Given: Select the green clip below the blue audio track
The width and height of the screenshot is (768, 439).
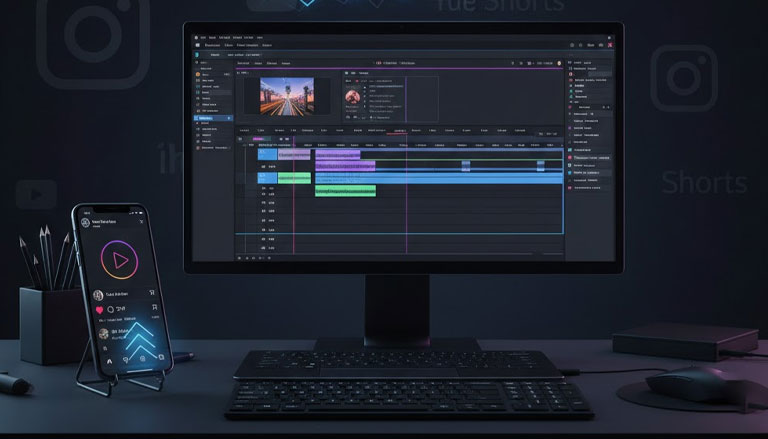Looking at the screenshot, I should (345, 190).
